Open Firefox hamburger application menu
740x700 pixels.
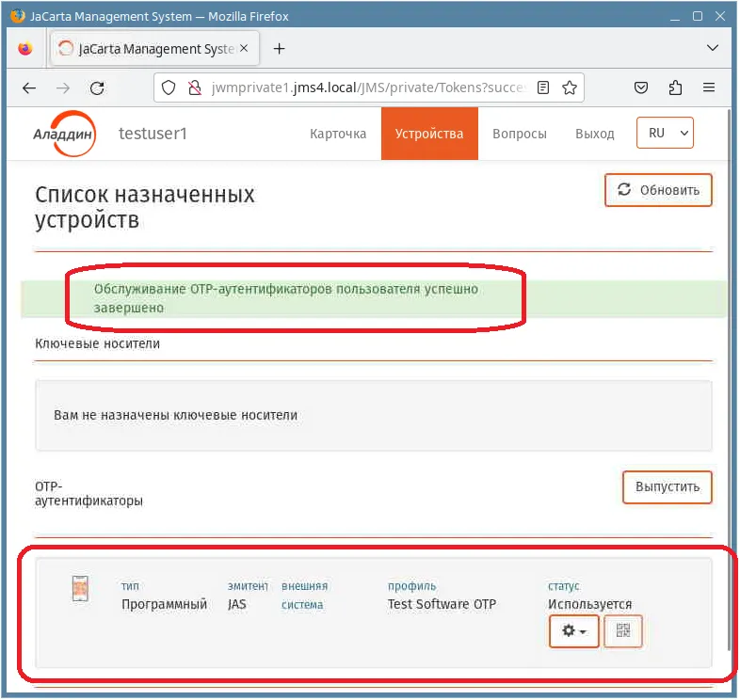point(709,87)
